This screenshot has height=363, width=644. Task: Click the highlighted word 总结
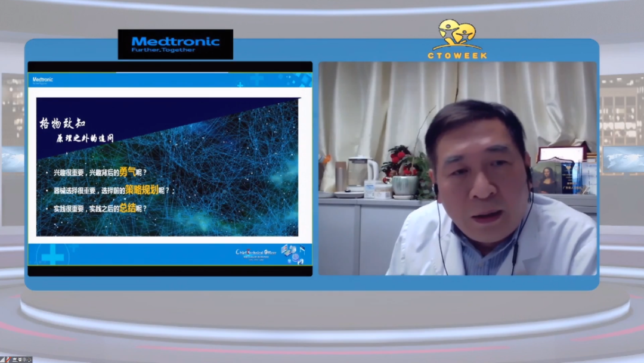point(128,208)
